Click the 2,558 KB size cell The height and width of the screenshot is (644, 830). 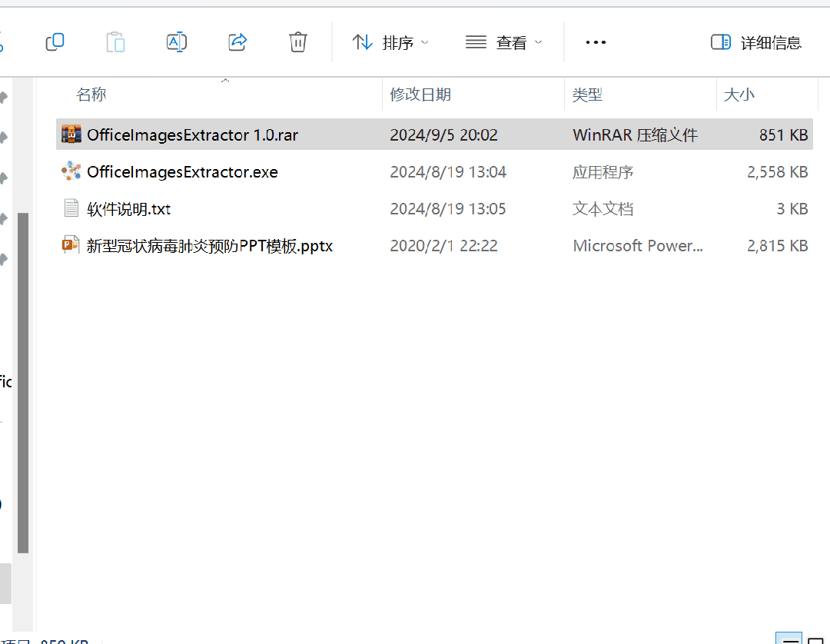click(778, 172)
